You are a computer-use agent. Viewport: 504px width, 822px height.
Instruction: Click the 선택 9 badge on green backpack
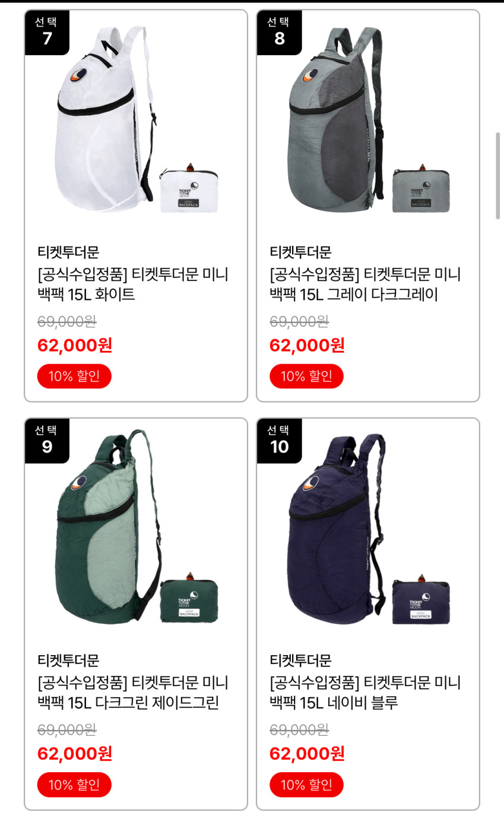(47, 441)
